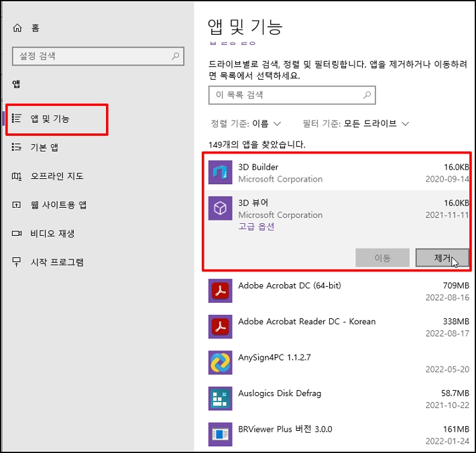
Task: Select Adobe Acrobat DC (64-bit) name
Action: (x=290, y=285)
